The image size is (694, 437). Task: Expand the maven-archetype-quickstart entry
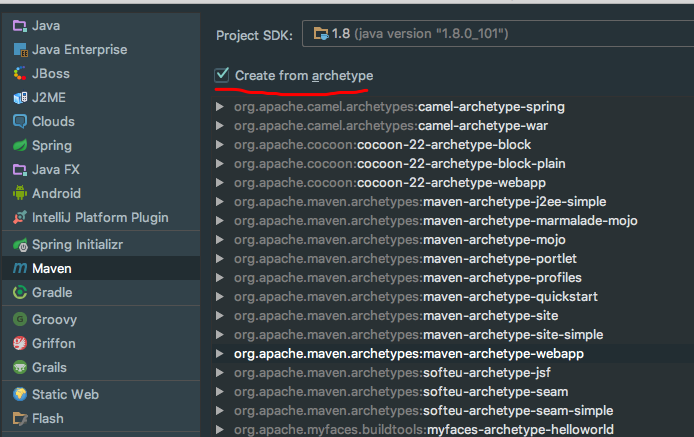point(219,297)
